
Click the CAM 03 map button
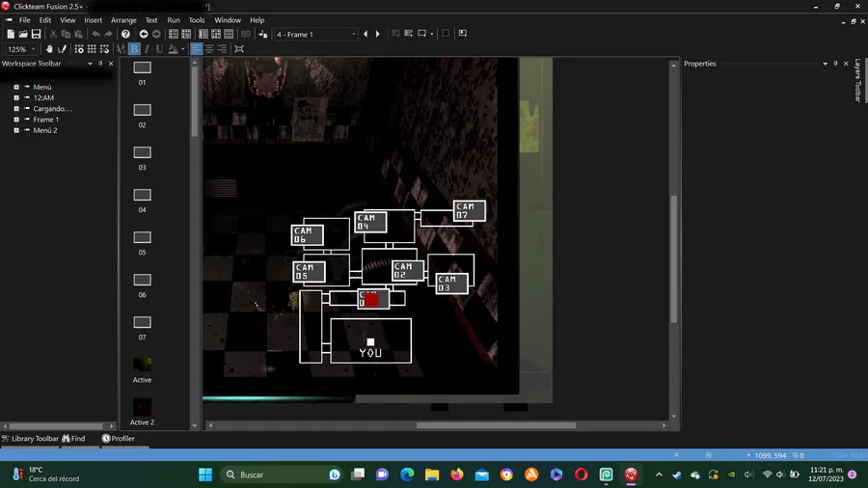pyautogui.click(x=451, y=284)
